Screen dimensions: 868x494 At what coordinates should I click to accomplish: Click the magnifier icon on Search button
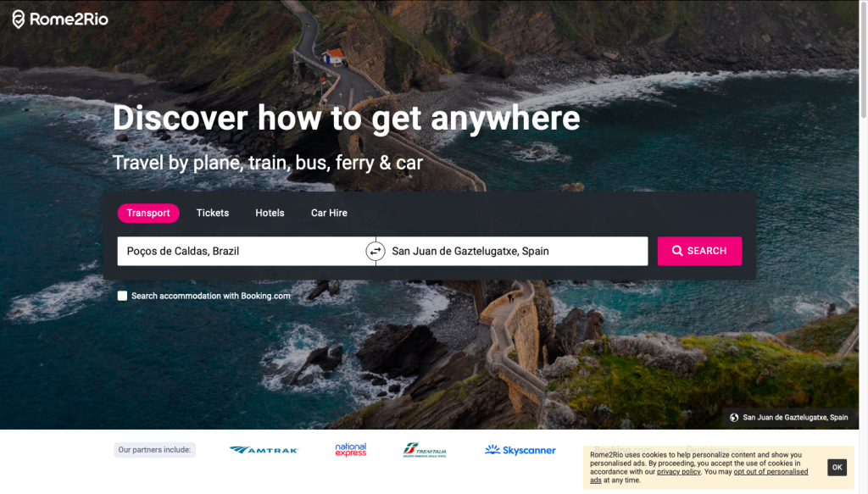(x=677, y=251)
